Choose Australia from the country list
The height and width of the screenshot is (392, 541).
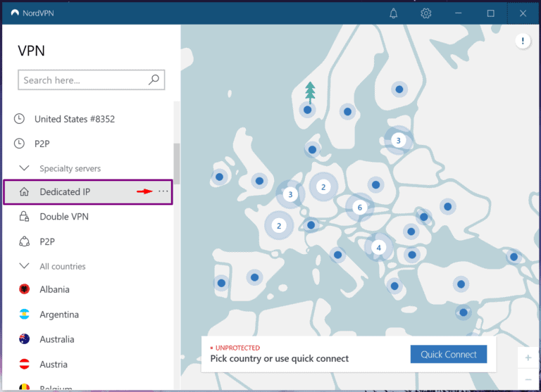(x=56, y=339)
